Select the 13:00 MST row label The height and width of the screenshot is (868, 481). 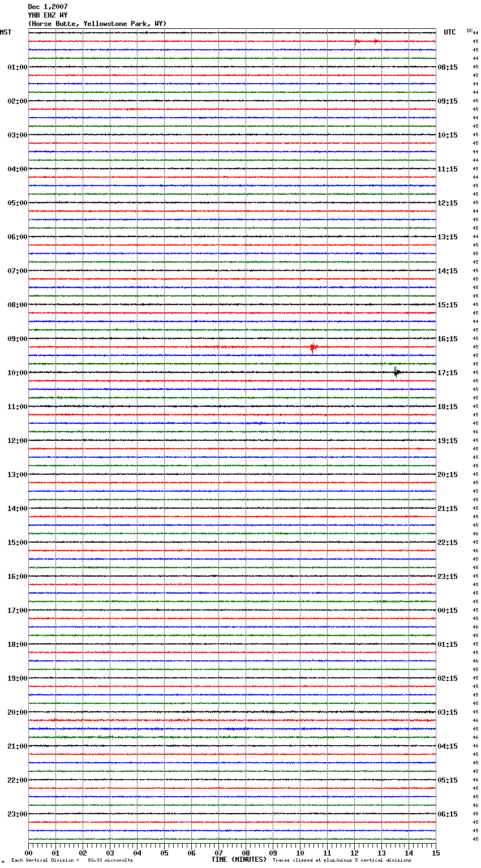click(x=18, y=475)
